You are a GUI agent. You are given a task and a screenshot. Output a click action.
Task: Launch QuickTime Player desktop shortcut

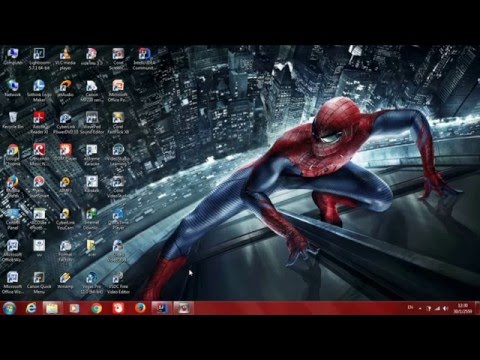pyautogui.click(x=118, y=219)
